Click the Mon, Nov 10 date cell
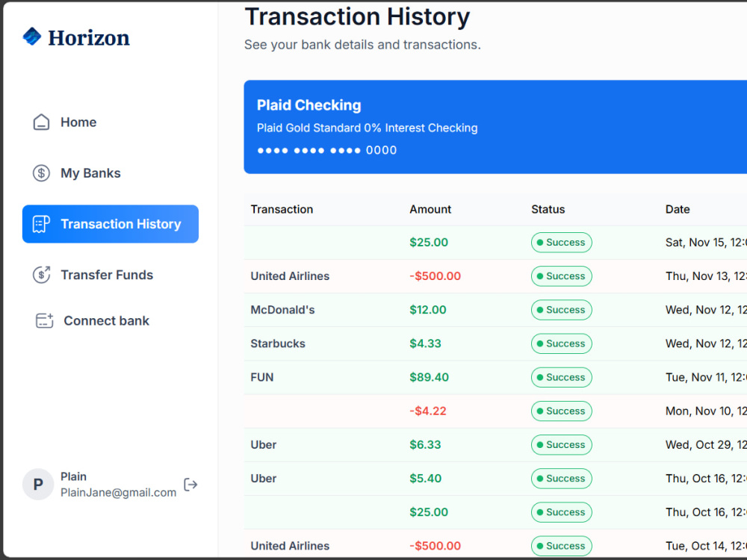Screen dimensions: 747x560 [x=706, y=411]
